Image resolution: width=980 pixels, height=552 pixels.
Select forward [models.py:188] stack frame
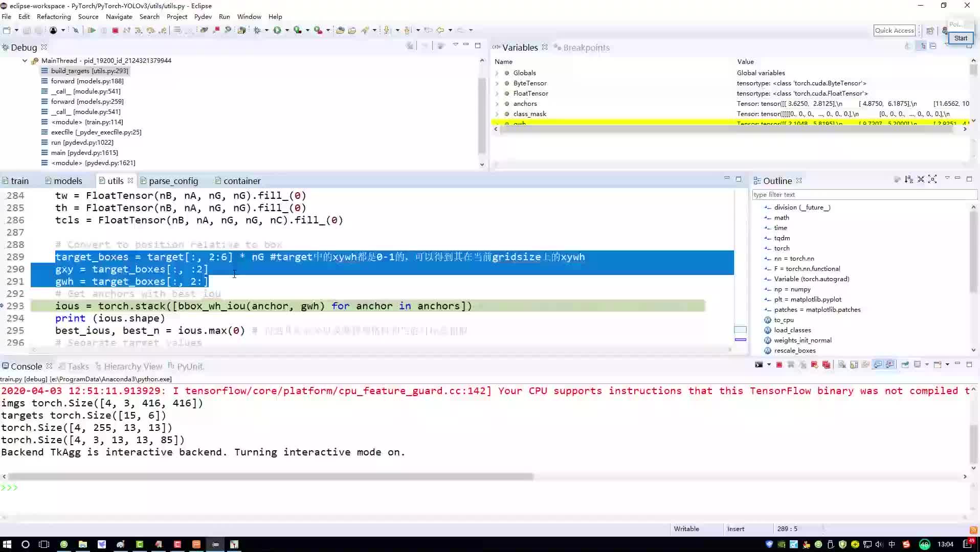coord(87,81)
